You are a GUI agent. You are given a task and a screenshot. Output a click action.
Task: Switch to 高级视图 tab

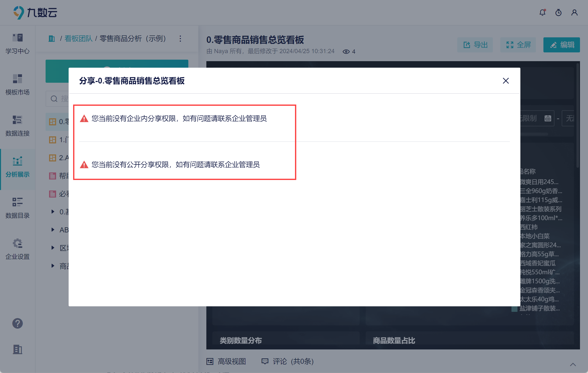226,361
